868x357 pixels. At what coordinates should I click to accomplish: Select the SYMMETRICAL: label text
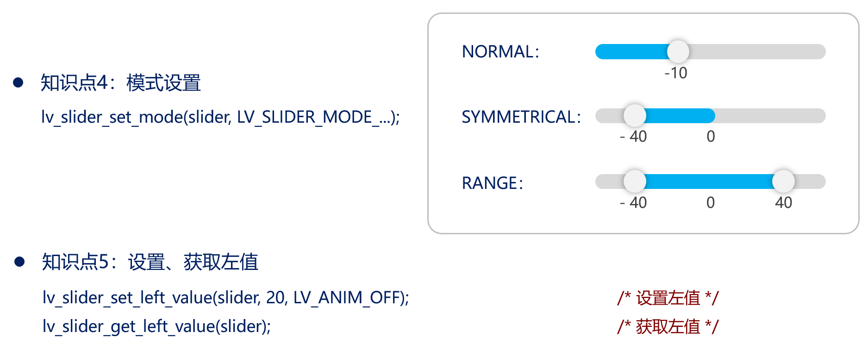pyautogui.click(x=521, y=117)
